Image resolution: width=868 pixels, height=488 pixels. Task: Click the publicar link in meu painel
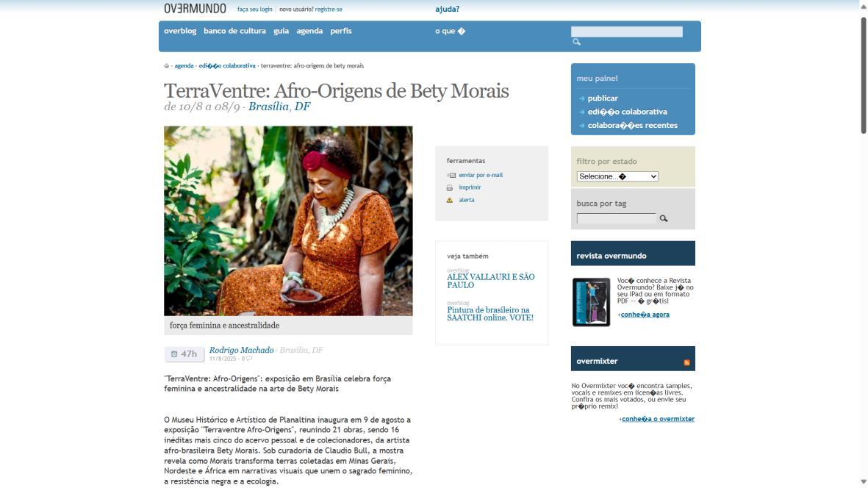coord(602,98)
